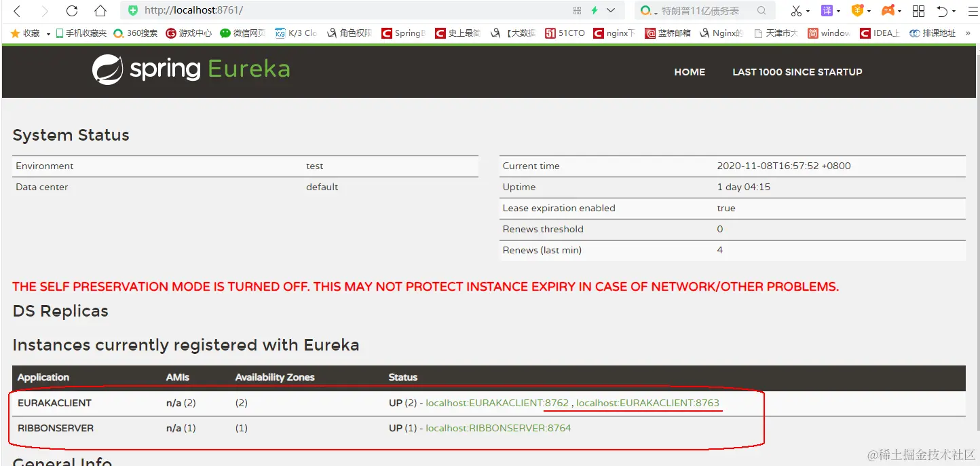Click the magnifier search icon
Viewport: 980px width, 466px height.
[761, 10]
